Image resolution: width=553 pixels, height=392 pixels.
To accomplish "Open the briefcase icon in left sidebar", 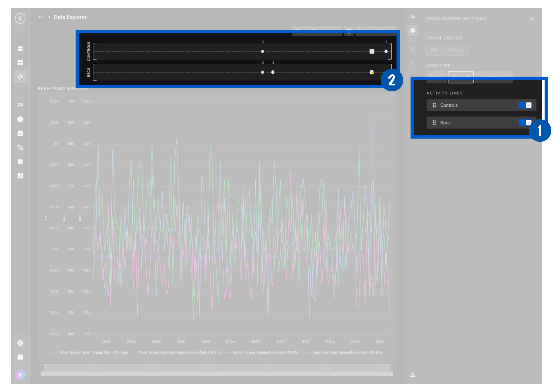I will (x=20, y=48).
